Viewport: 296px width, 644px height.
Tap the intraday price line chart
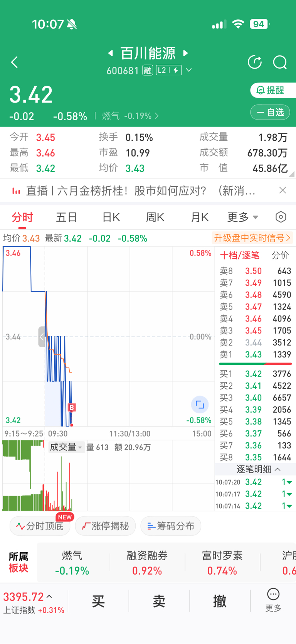pos(108,336)
